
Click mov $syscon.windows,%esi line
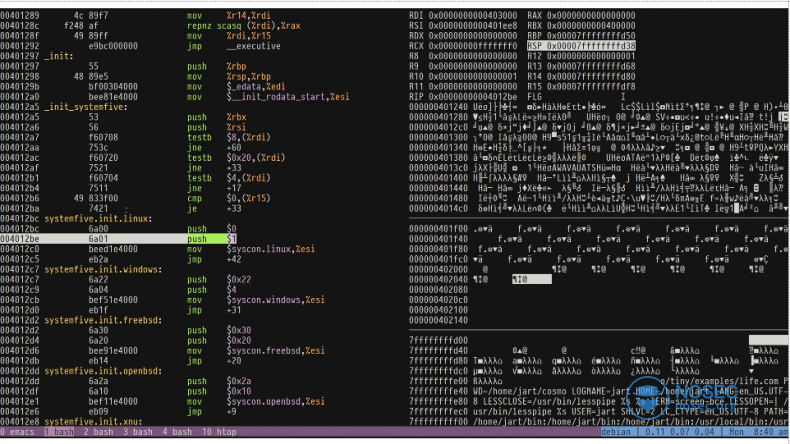pos(256,300)
